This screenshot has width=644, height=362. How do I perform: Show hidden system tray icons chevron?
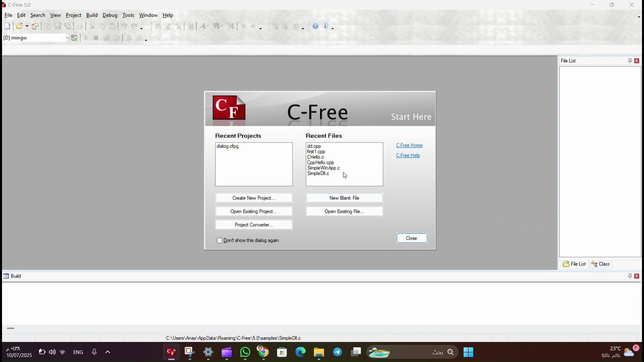pos(107,352)
